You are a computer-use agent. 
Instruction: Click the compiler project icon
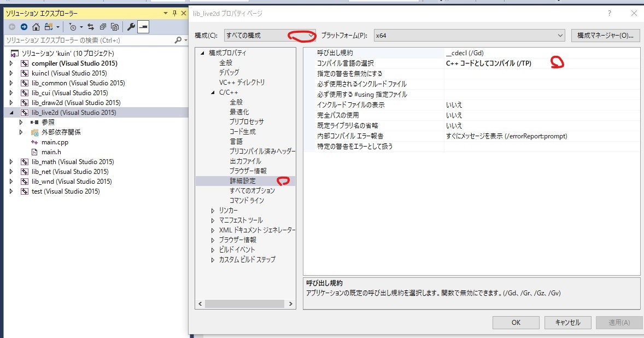click(x=25, y=63)
